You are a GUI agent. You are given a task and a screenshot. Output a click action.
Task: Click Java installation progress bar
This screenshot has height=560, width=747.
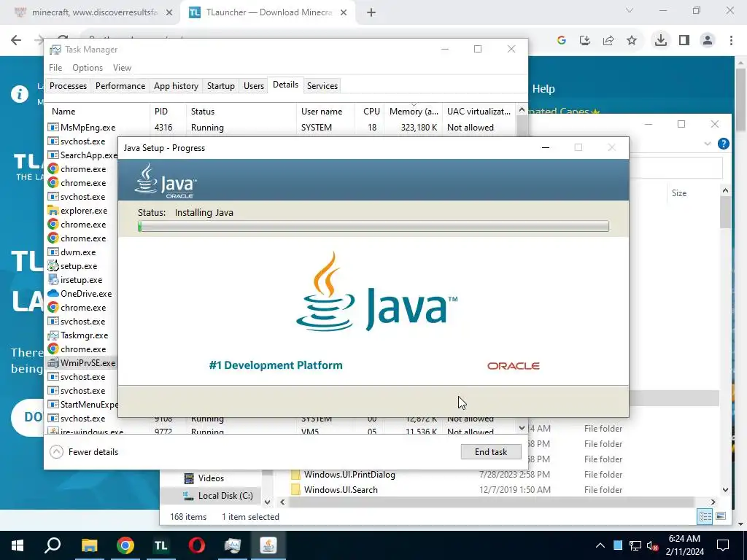pyautogui.click(x=373, y=226)
